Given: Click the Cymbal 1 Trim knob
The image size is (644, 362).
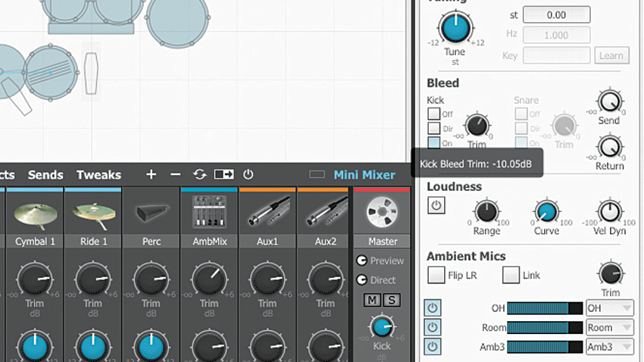Looking at the screenshot, I should point(36,279).
